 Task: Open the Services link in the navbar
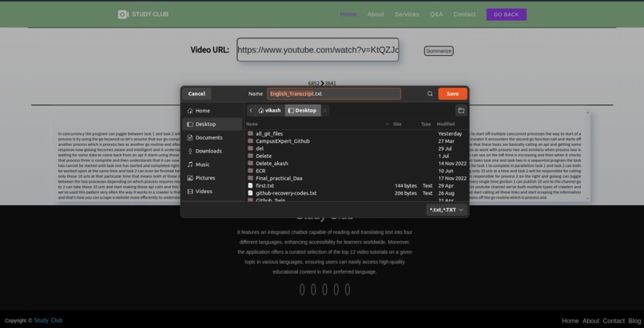(x=407, y=14)
